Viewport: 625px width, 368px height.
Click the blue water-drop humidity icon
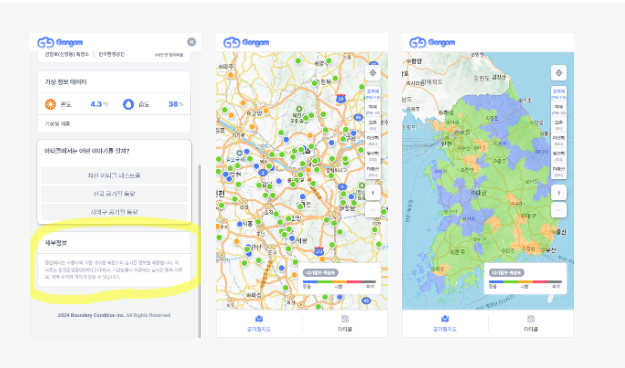pos(128,104)
